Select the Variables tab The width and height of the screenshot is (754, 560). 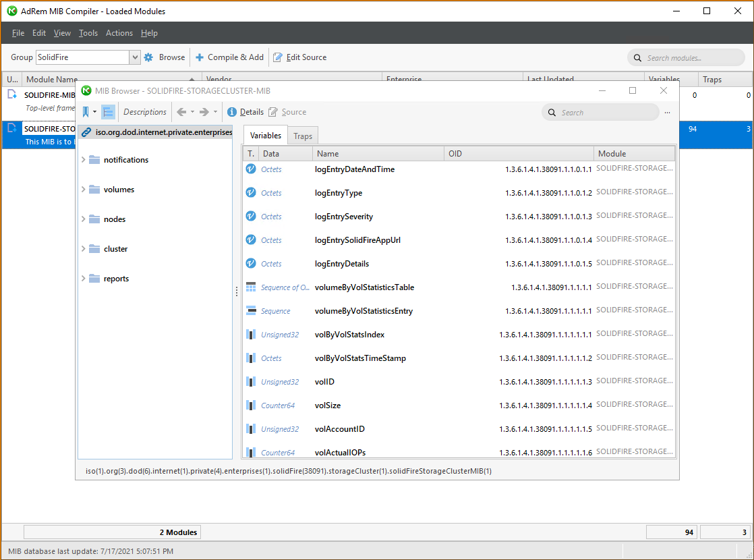point(266,136)
